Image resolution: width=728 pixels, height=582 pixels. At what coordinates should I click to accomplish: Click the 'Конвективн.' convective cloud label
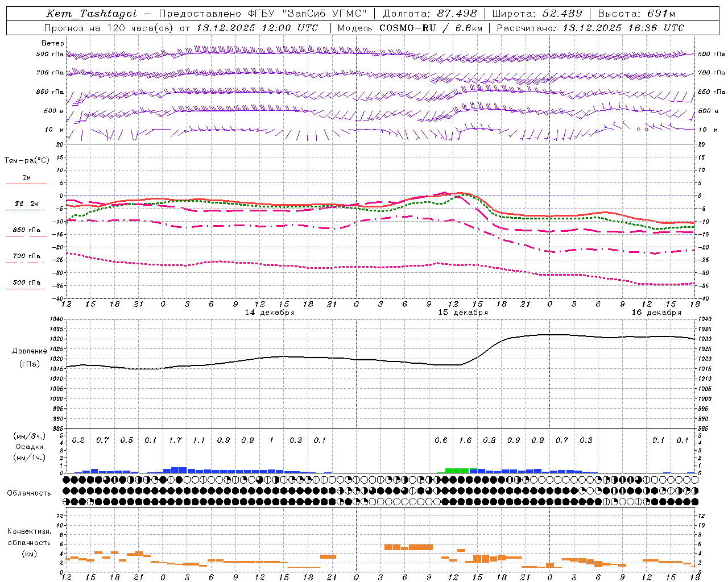click(x=30, y=531)
